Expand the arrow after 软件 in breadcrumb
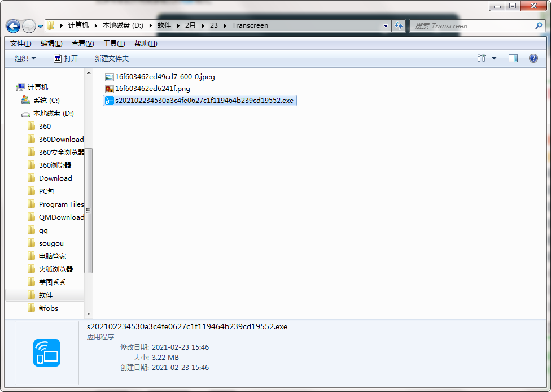This screenshot has width=551, height=392. (x=178, y=25)
